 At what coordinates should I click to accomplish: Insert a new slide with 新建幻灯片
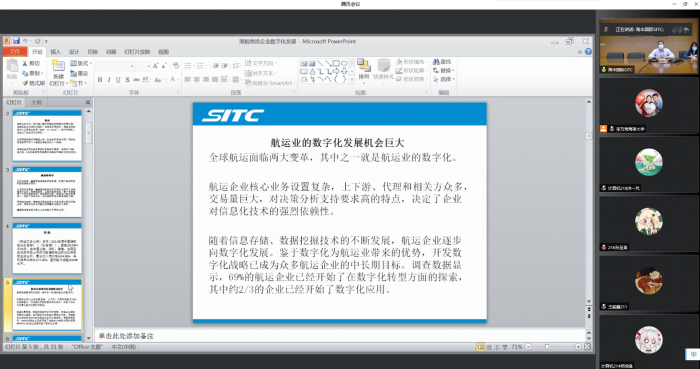tap(58, 73)
